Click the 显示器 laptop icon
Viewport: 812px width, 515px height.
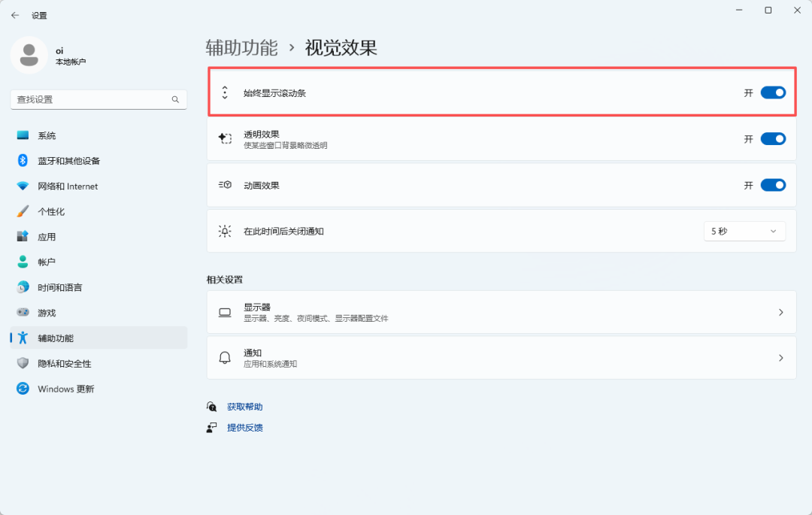click(225, 312)
